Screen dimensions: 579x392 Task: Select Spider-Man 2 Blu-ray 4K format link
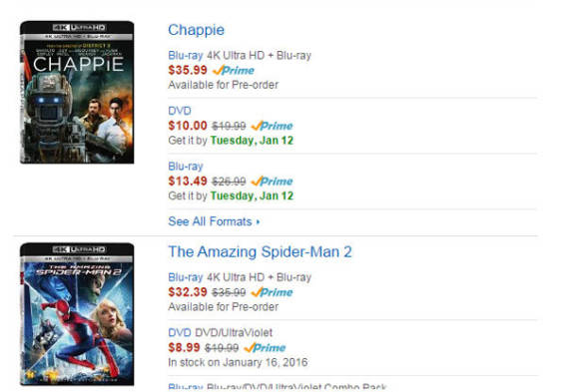pyautogui.click(x=186, y=277)
